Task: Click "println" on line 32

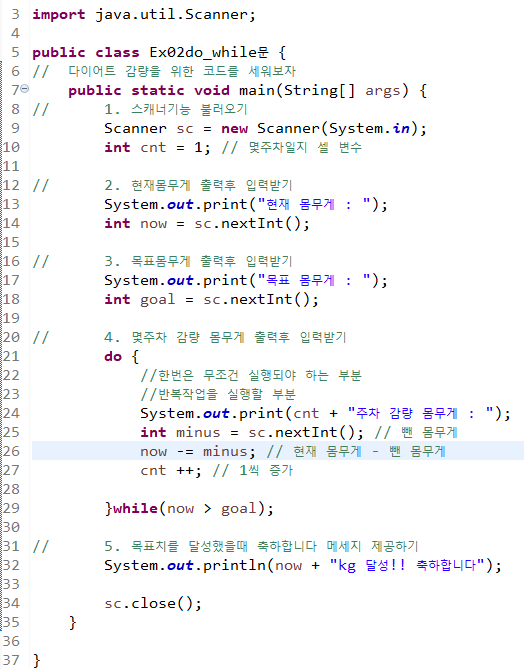Action: (234, 566)
